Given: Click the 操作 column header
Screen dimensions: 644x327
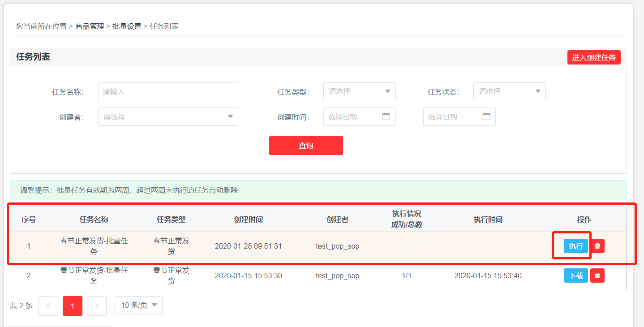Looking at the screenshot, I should (x=584, y=219).
